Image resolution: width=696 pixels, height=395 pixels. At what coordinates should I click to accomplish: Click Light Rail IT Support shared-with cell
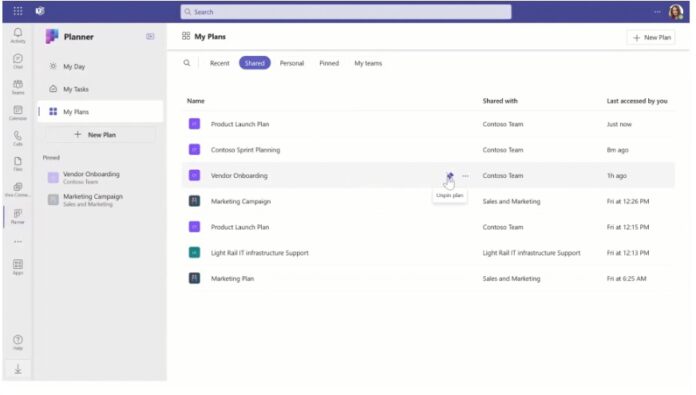(x=531, y=253)
